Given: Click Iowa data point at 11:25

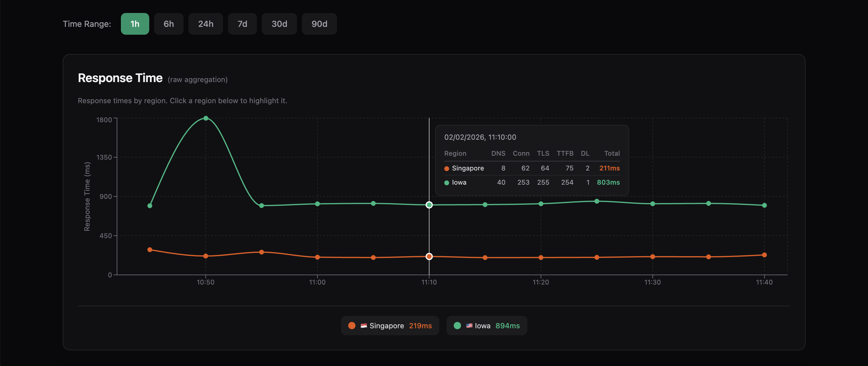Looking at the screenshot, I should 596,201.
